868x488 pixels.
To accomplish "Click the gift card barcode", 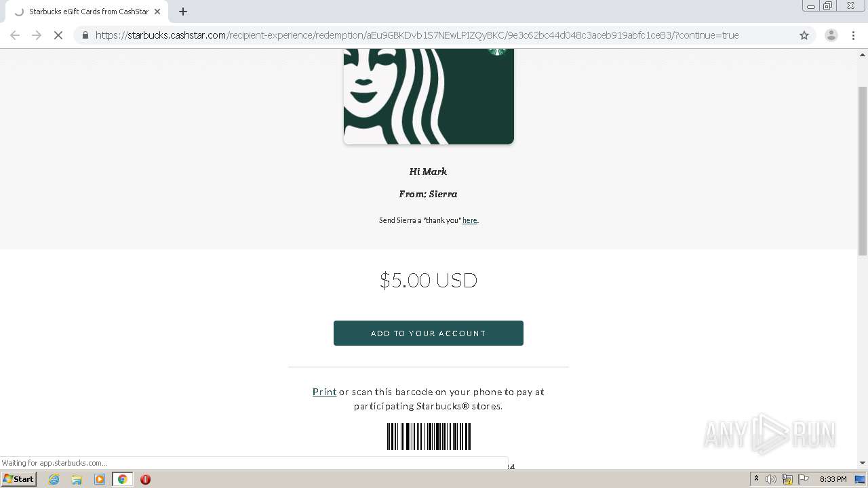I will pyautogui.click(x=429, y=436).
